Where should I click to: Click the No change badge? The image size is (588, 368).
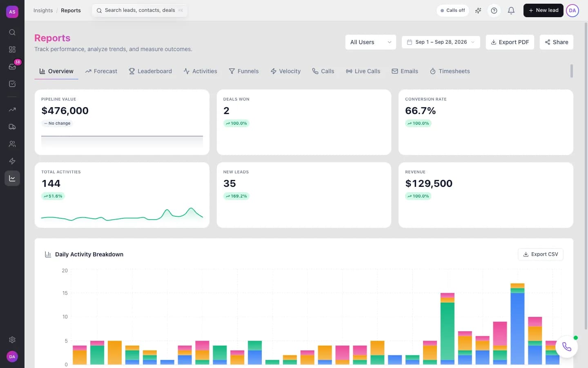(57, 123)
